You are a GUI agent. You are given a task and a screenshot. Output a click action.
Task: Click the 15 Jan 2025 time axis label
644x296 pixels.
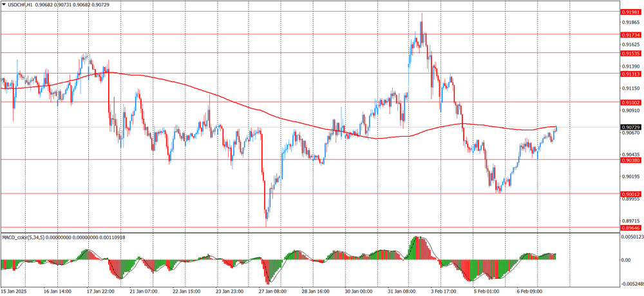coord(14,291)
